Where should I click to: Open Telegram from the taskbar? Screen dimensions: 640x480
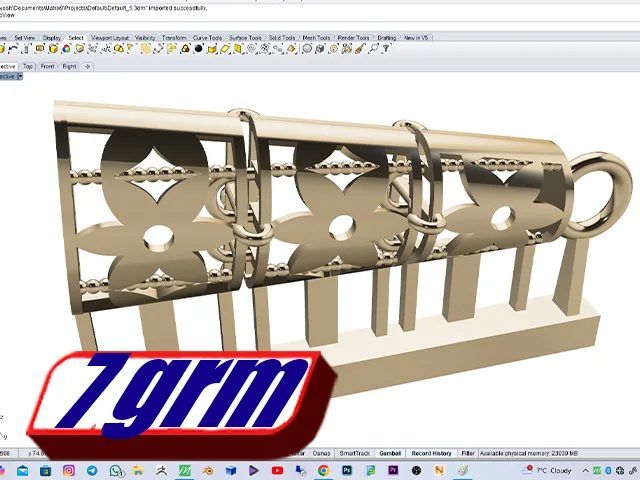point(92,471)
